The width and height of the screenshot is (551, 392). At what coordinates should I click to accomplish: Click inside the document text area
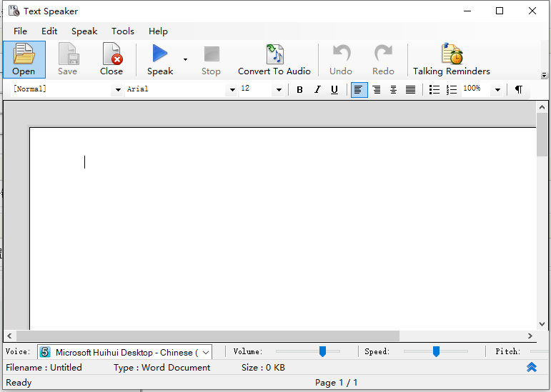(x=283, y=228)
